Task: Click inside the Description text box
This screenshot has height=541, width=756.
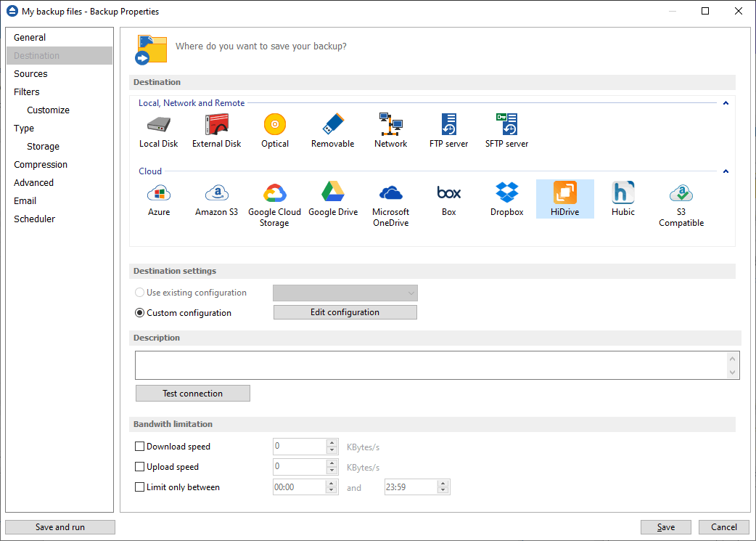Action: pos(431,365)
